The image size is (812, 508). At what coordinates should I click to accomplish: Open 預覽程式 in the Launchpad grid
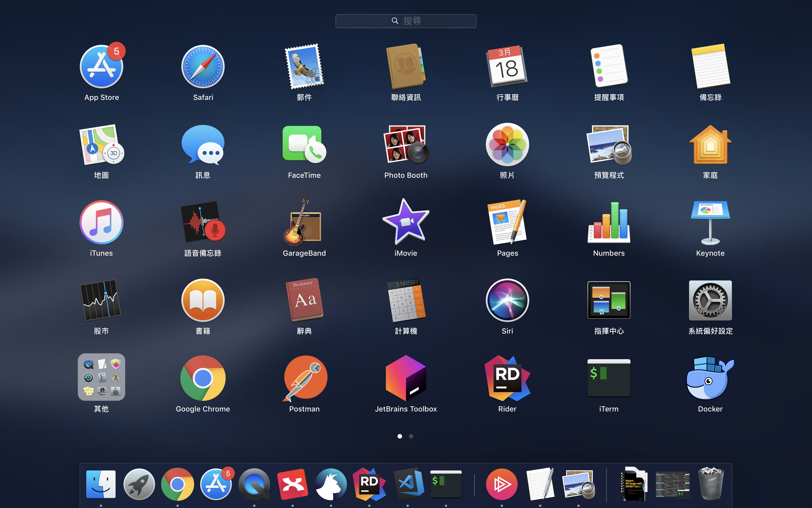[x=609, y=144]
